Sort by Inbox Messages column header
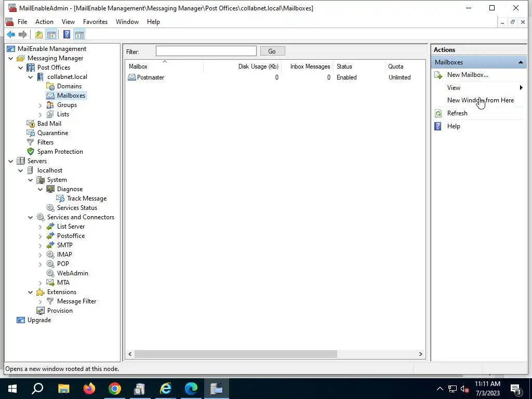Screen dimensions: 532x399 point(308,66)
